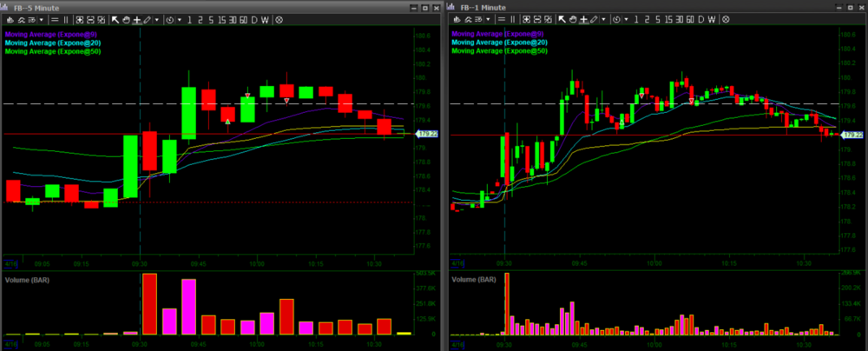Set 5 Minute chart to 60 minute interval
Image resolution: width=868 pixels, height=351 pixels.
[x=241, y=18]
